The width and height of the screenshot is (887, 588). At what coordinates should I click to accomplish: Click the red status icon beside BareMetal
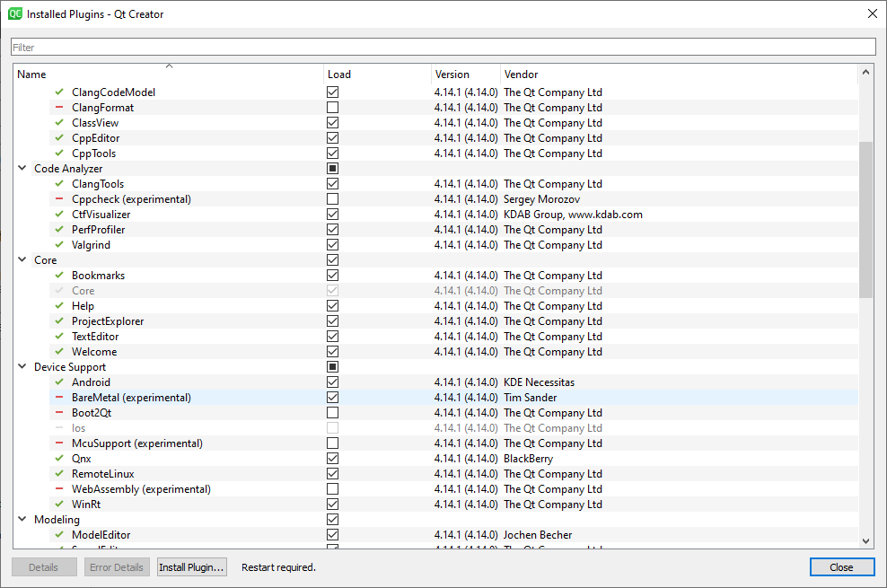59,398
